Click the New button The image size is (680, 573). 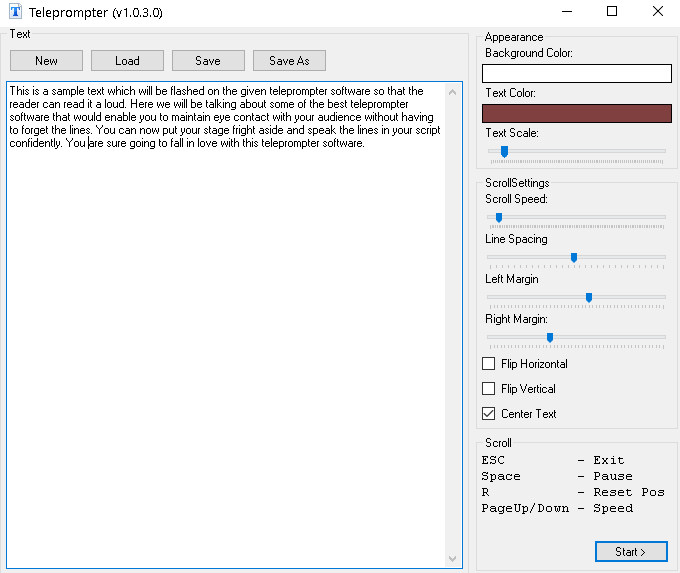tap(46, 61)
